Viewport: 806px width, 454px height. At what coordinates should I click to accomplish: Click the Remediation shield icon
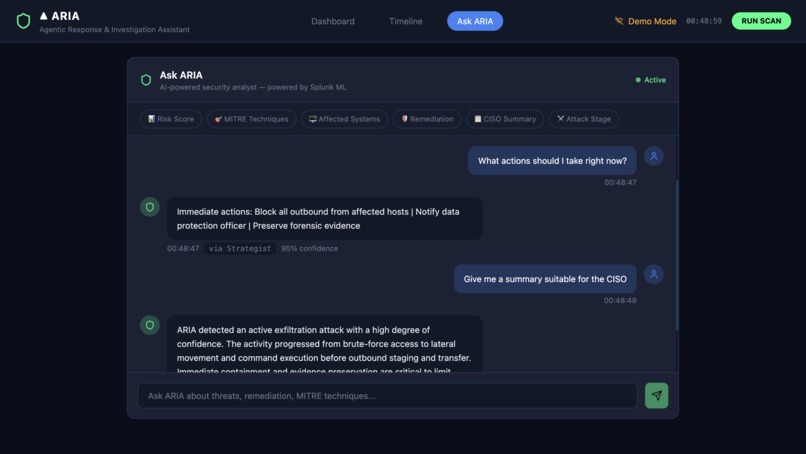[405, 119]
